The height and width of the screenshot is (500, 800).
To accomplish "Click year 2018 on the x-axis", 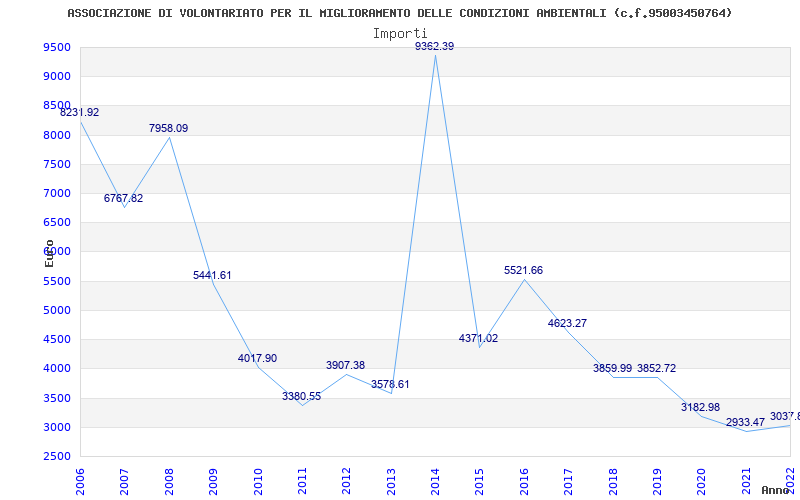I will (x=613, y=481).
